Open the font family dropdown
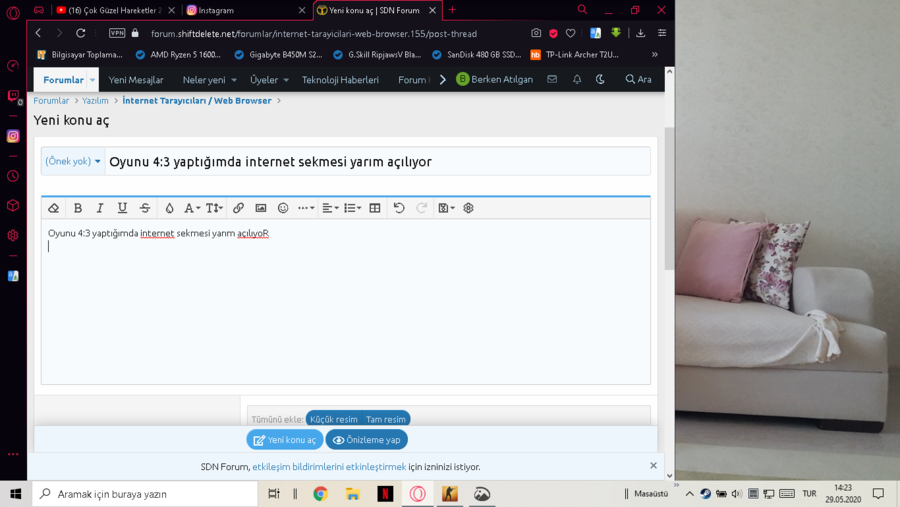The height and width of the screenshot is (507, 900). (192, 208)
